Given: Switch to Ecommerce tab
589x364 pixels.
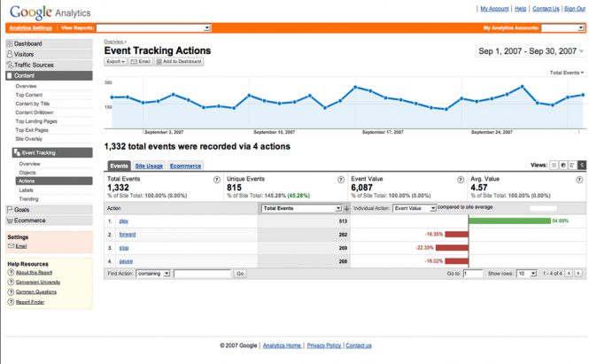Looking at the screenshot, I should click(186, 166).
